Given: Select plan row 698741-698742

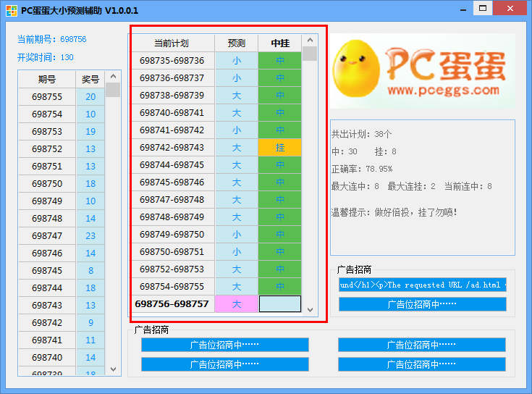Looking at the screenshot, I should click(216, 130).
